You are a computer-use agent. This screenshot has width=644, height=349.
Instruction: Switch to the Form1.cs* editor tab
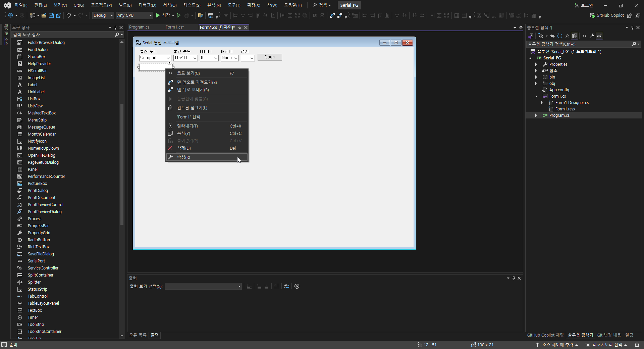[x=175, y=27]
